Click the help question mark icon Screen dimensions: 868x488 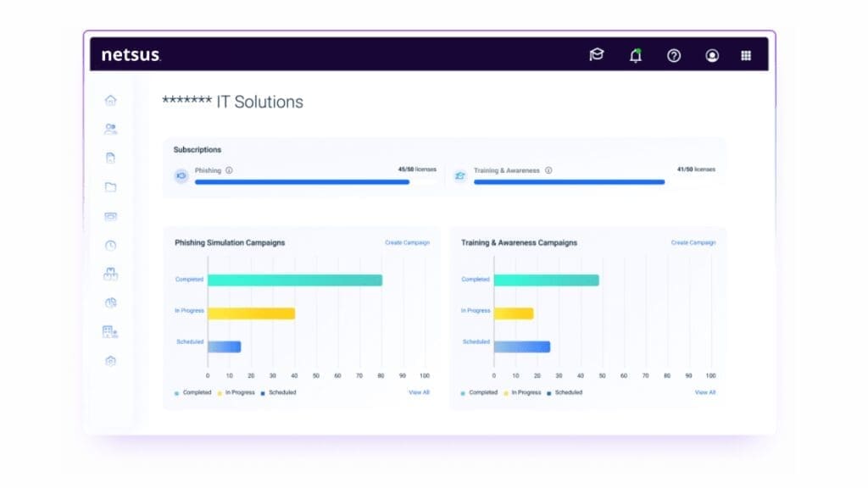click(x=674, y=55)
